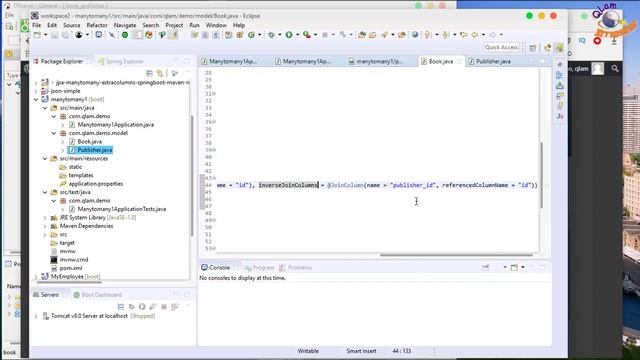The image size is (640, 360).
Task: Open console selection dropdown arrow
Action: [523, 268]
